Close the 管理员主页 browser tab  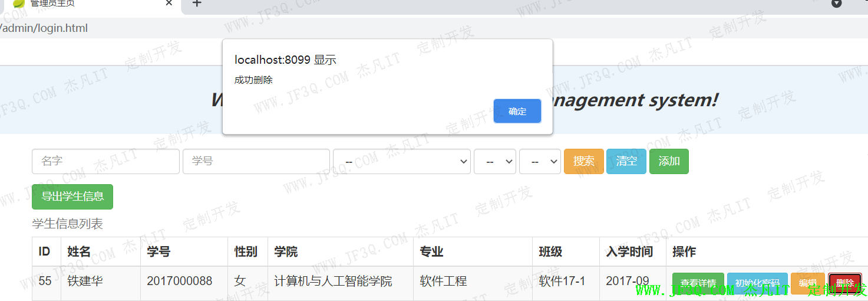pos(169,4)
